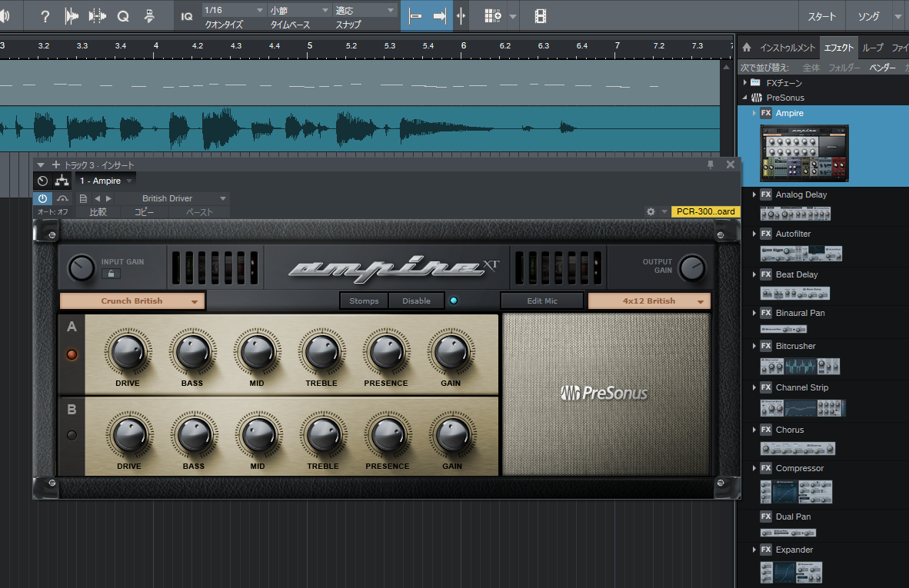Open the インストゥルメント browser tab
This screenshot has width=909, height=588.
pyautogui.click(x=787, y=48)
